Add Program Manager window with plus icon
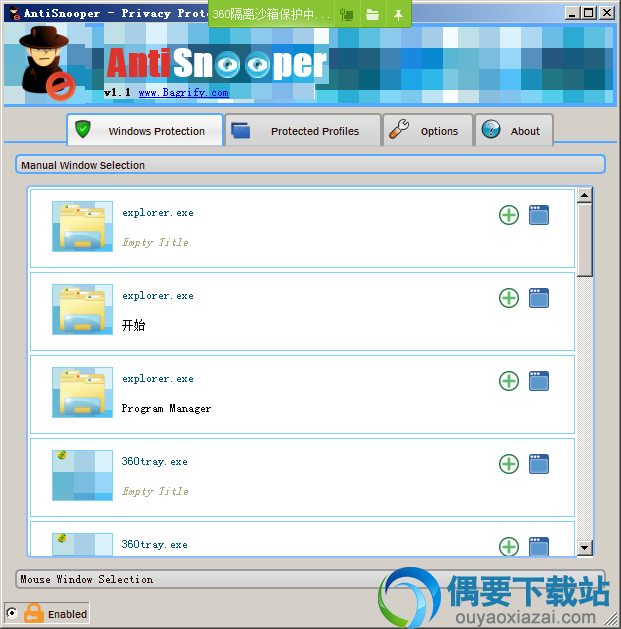 (x=509, y=381)
